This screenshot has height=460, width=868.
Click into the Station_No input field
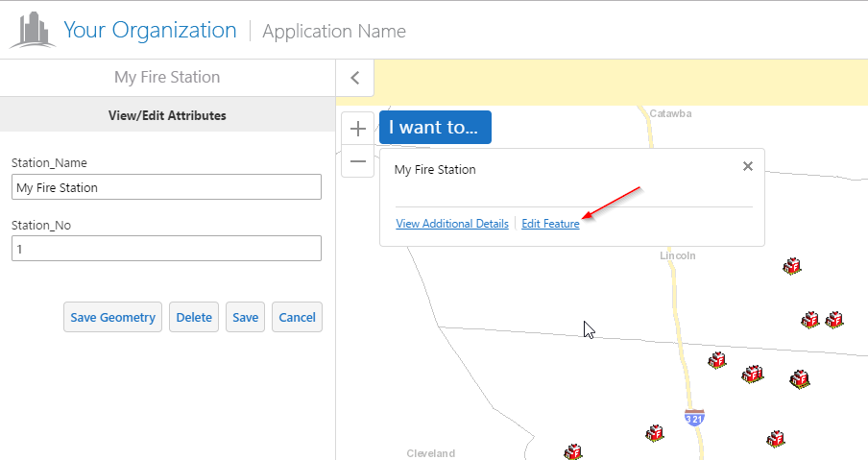[166, 249]
